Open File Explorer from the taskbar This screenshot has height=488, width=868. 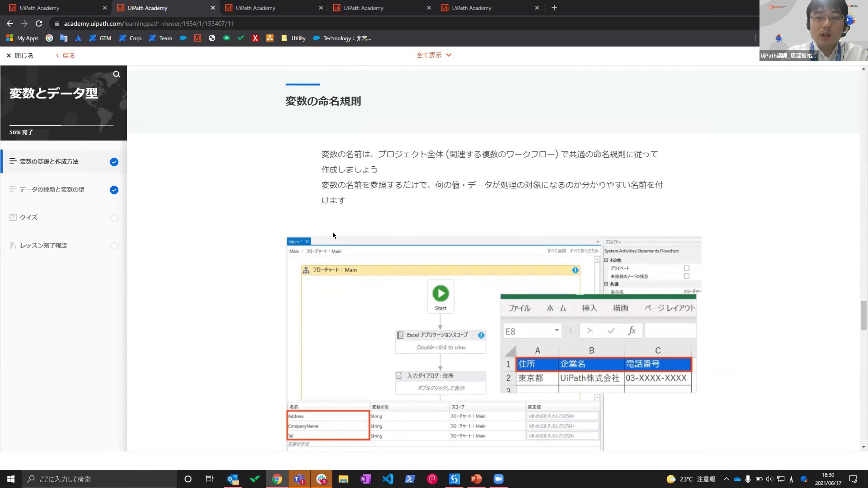pyautogui.click(x=343, y=479)
